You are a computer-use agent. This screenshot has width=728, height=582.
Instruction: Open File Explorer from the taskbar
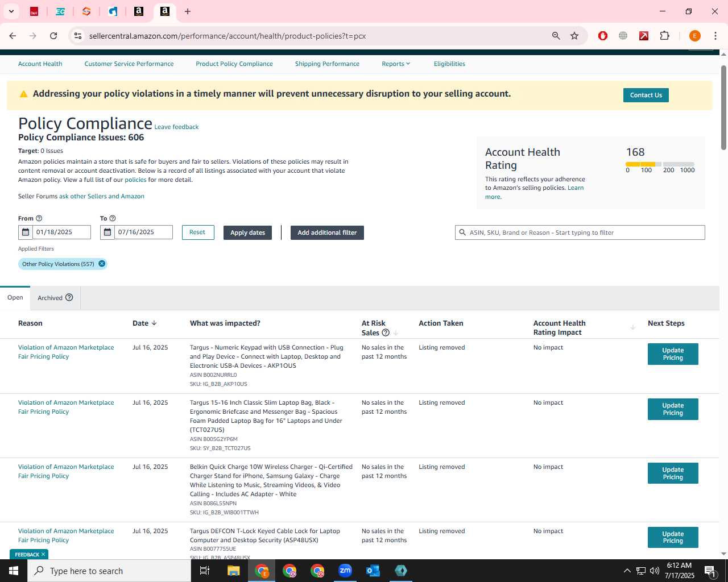[x=234, y=571]
